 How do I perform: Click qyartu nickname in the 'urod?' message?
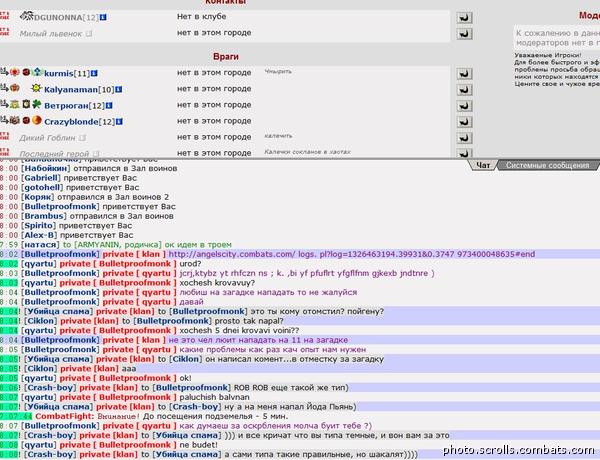[x=39, y=264]
